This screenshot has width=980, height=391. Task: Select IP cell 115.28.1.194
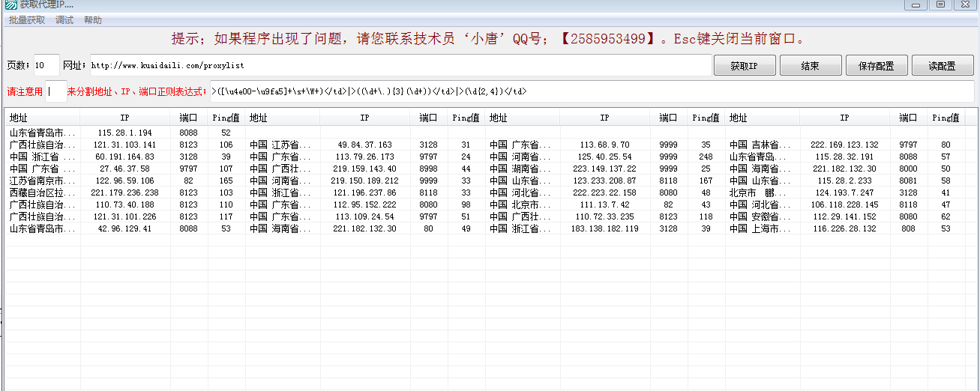pos(124,133)
